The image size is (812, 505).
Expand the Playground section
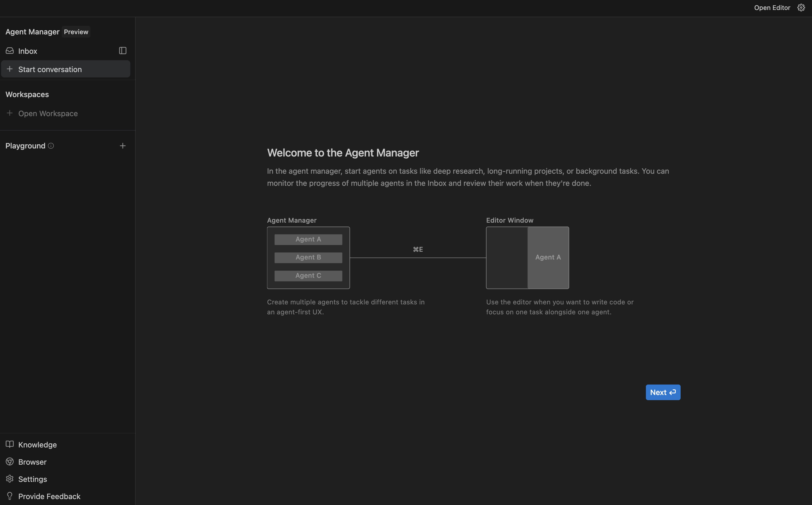point(25,146)
